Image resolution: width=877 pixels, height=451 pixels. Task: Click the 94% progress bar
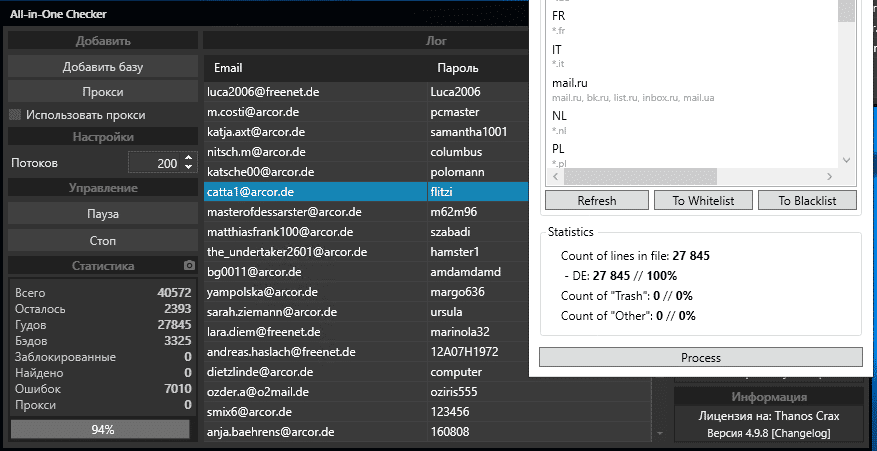(x=101, y=429)
